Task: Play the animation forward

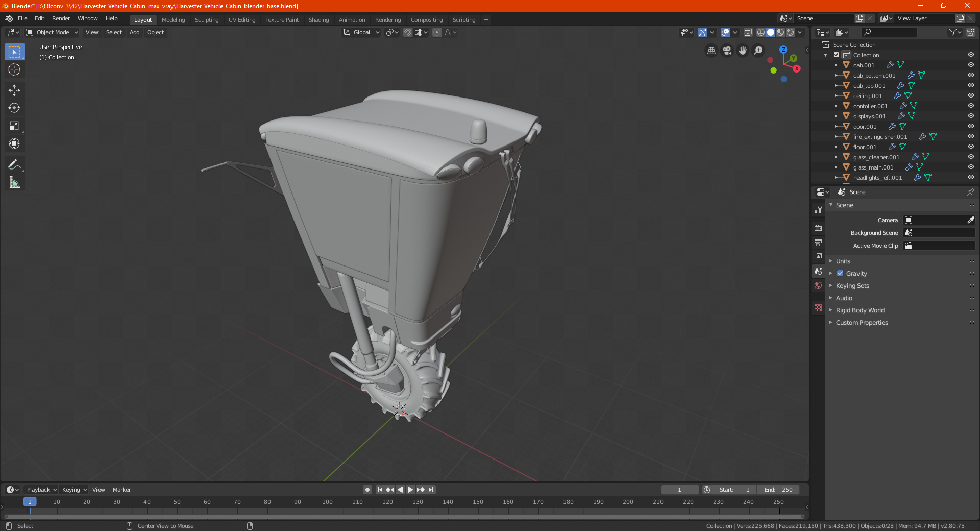Action: click(410, 490)
